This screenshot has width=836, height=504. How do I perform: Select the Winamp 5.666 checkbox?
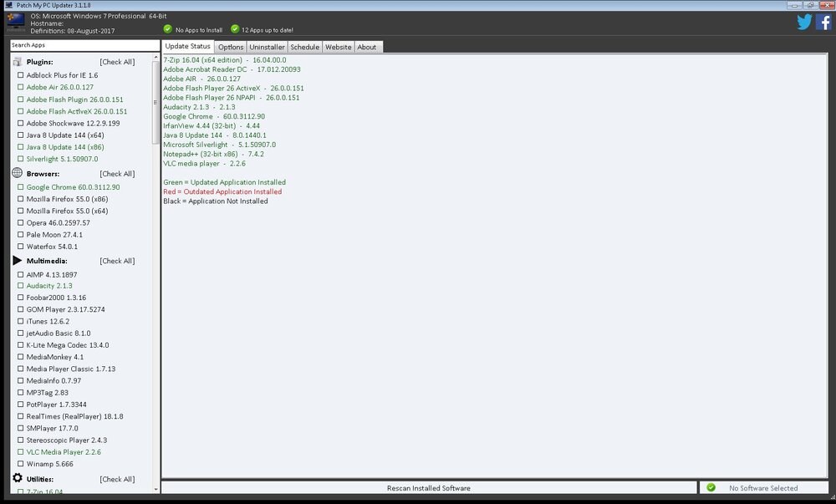21,464
